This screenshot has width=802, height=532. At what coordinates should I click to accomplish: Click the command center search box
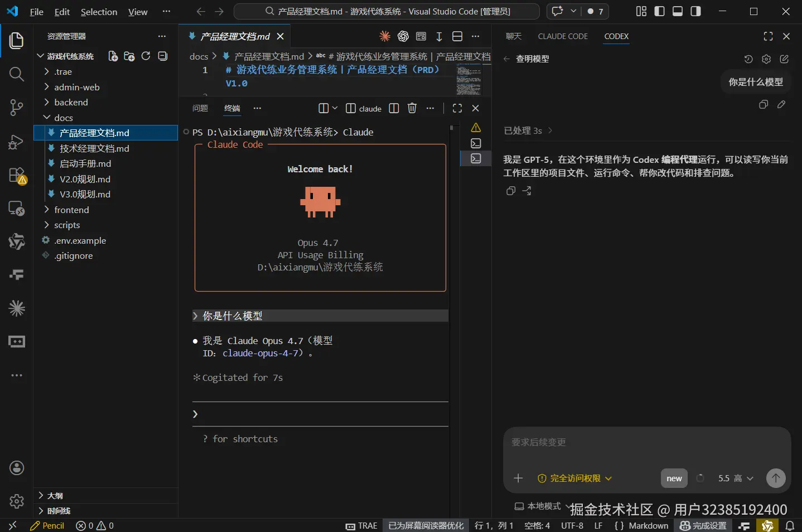click(x=386, y=11)
